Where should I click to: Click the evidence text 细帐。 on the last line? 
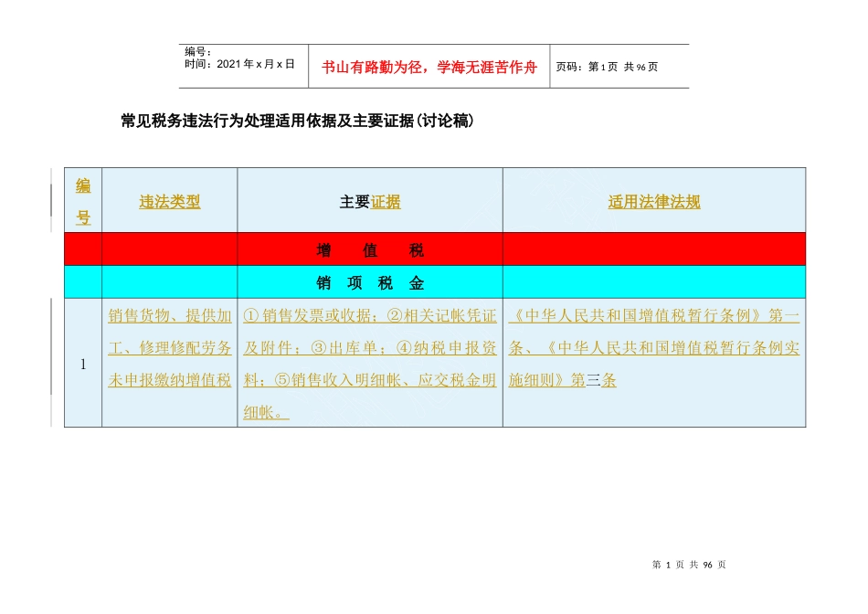coord(266,412)
